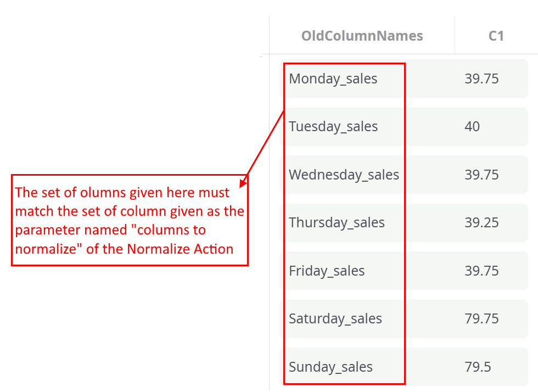The width and height of the screenshot is (538, 392).
Task: Click the divider between OldColumnNames and C1 headers
Action: (455, 36)
